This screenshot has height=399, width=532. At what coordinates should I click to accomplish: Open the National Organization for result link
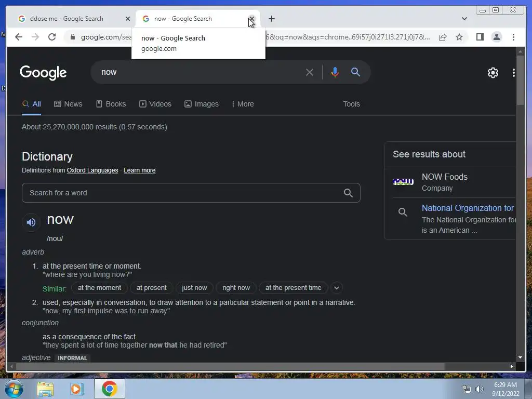click(x=468, y=208)
